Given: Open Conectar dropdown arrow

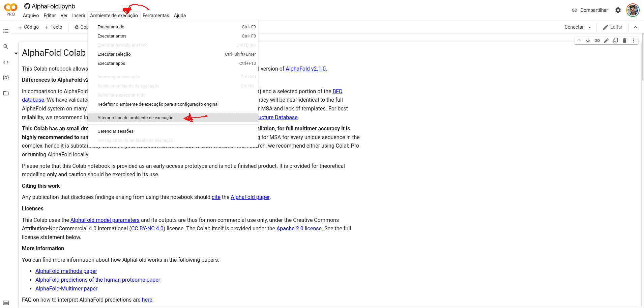Looking at the screenshot, I should [x=590, y=27].
